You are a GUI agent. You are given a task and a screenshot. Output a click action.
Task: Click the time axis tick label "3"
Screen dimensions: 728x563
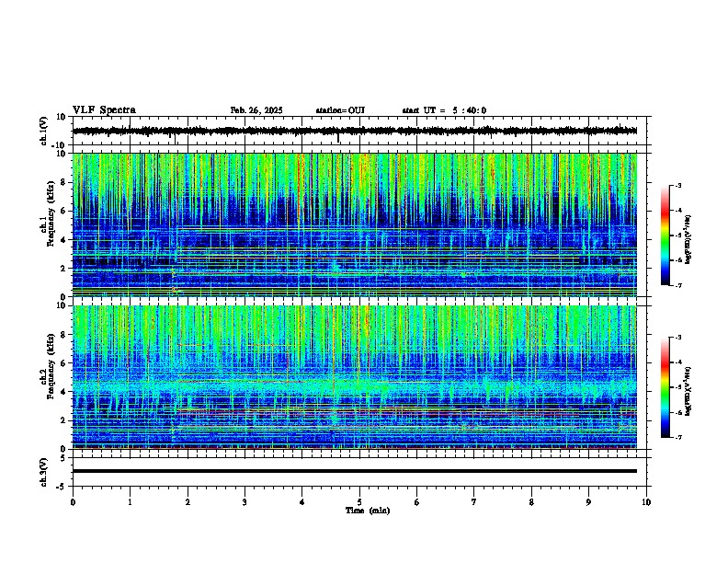tap(245, 502)
